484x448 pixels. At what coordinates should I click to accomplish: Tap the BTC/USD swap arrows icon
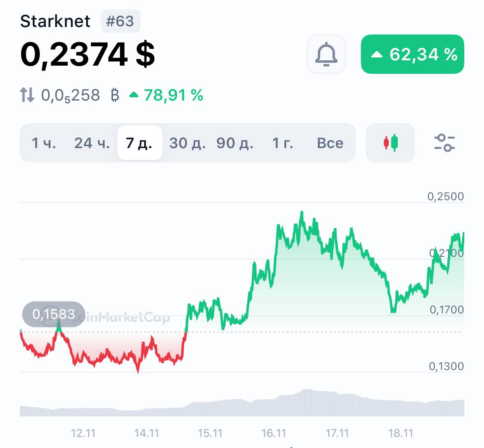[27, 95]
